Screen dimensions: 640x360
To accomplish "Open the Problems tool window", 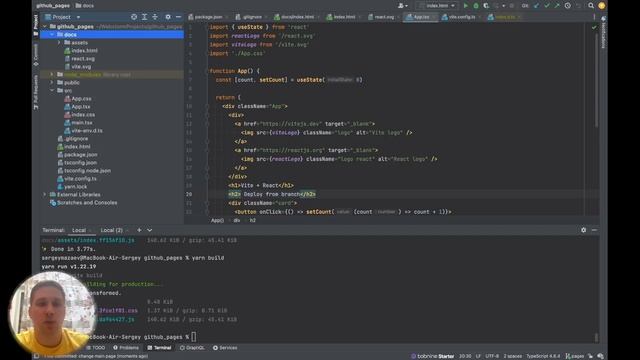I will 126,348.
